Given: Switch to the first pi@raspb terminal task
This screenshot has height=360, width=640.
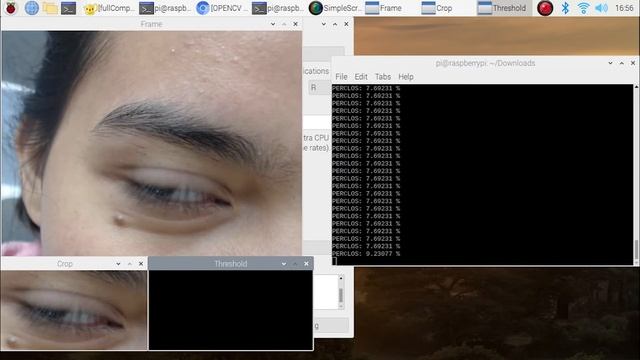Looking at the screenshot, I should coord(164,8).
